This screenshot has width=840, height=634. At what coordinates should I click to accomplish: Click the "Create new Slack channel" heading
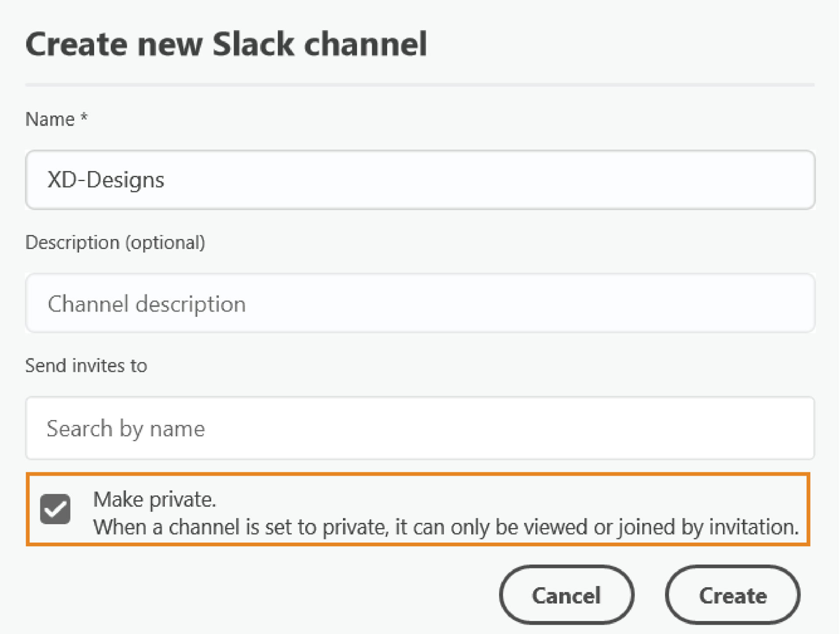(x=226, y=44)
